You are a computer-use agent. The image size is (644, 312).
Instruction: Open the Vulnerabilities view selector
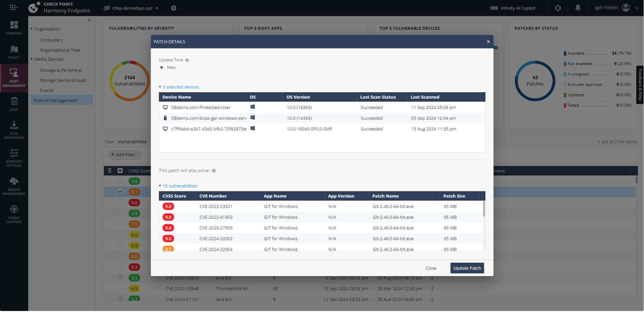(x=132, y=142)
